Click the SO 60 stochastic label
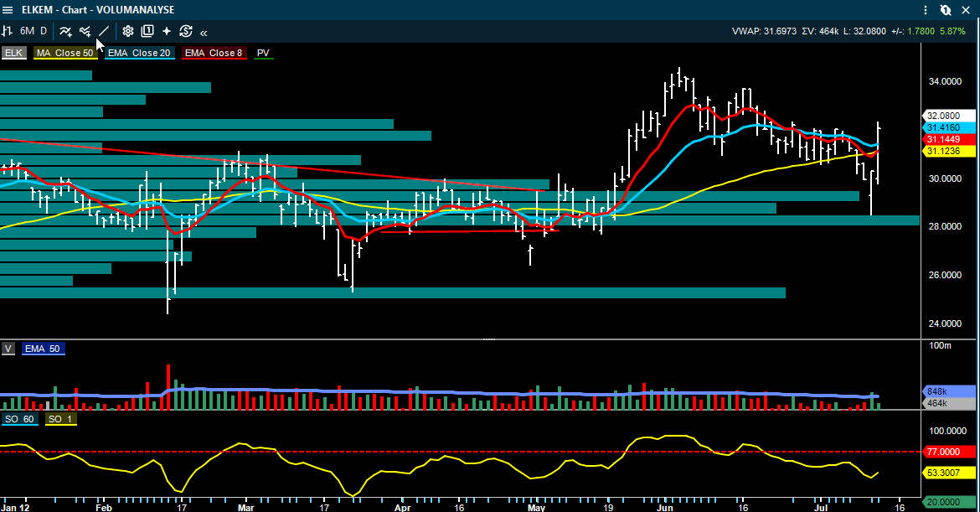Screen dimensions: 980x512 (x=19, y=419)
